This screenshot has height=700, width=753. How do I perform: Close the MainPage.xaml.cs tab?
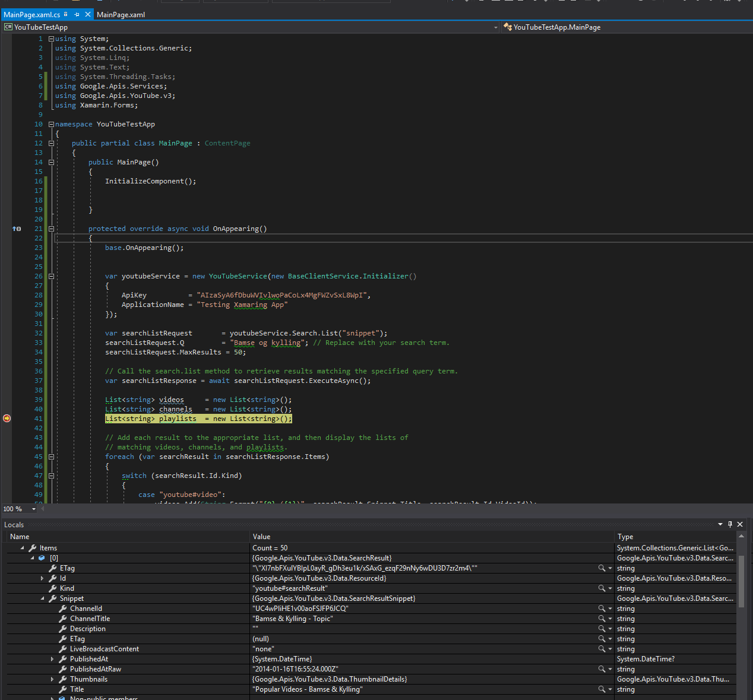pos(88,14)
